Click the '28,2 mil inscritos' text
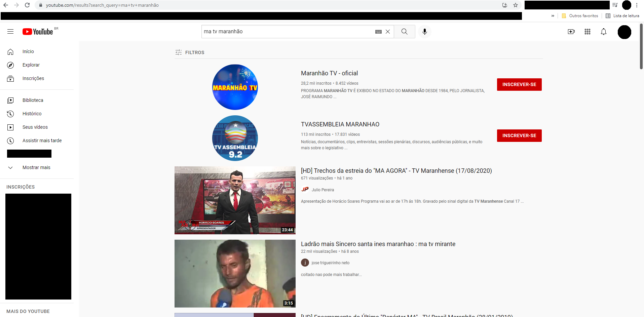 tap(316, 83)
